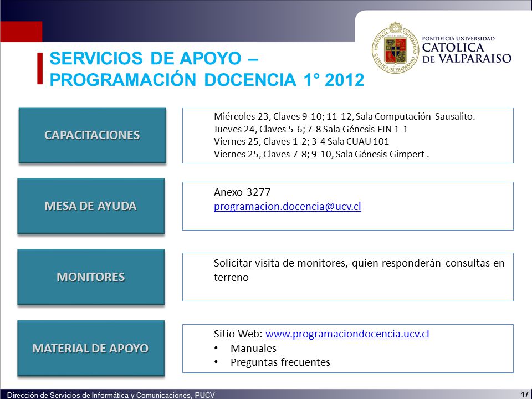Select the MATERIAL DE APOYO box
Screen dimensions: 532x399
91,348
